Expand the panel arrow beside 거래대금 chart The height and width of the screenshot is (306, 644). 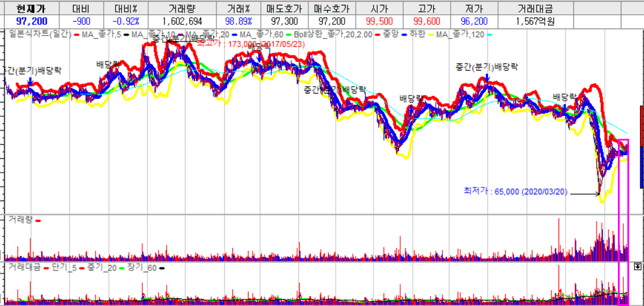click(x=637, y=267)
